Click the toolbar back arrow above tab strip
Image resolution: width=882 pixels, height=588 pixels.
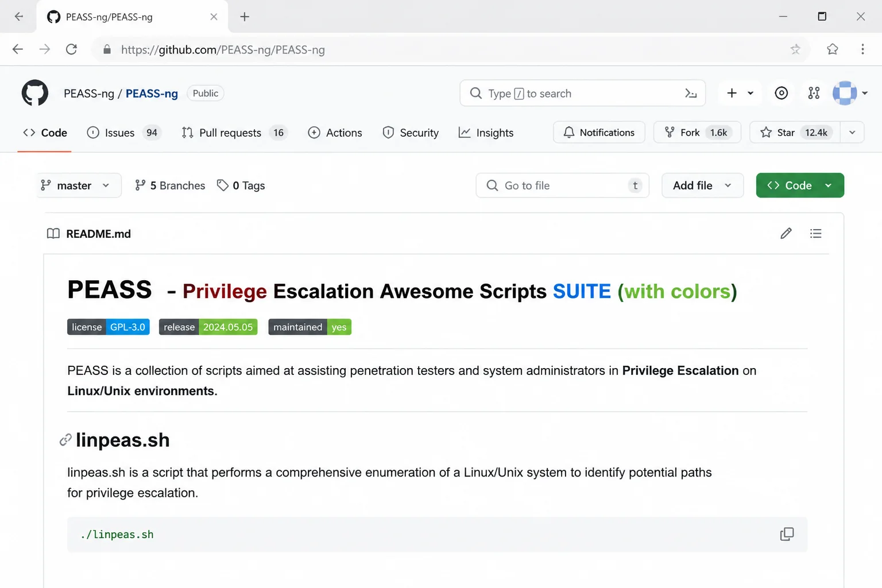pos(18,16)
